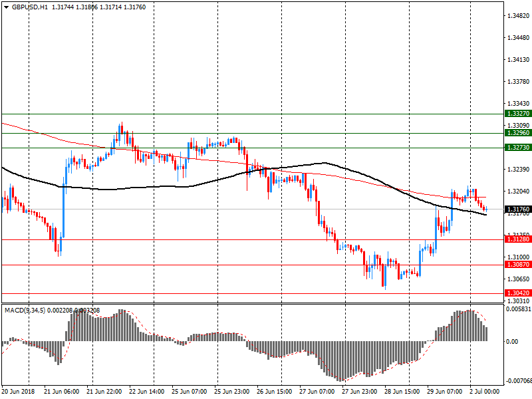Select the 1.30870 red price label
The width and height of the screenshot is (532, 399).
point(517,265)
